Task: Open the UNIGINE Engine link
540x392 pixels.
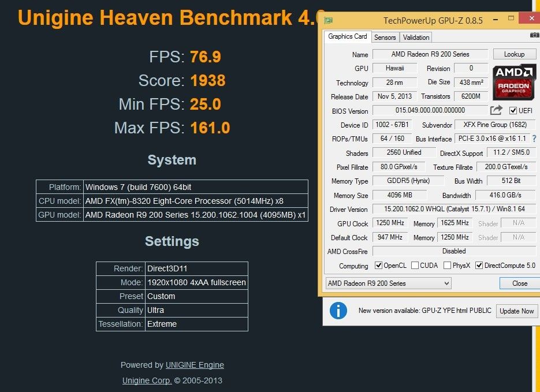Action: click(x=195, y=365)
